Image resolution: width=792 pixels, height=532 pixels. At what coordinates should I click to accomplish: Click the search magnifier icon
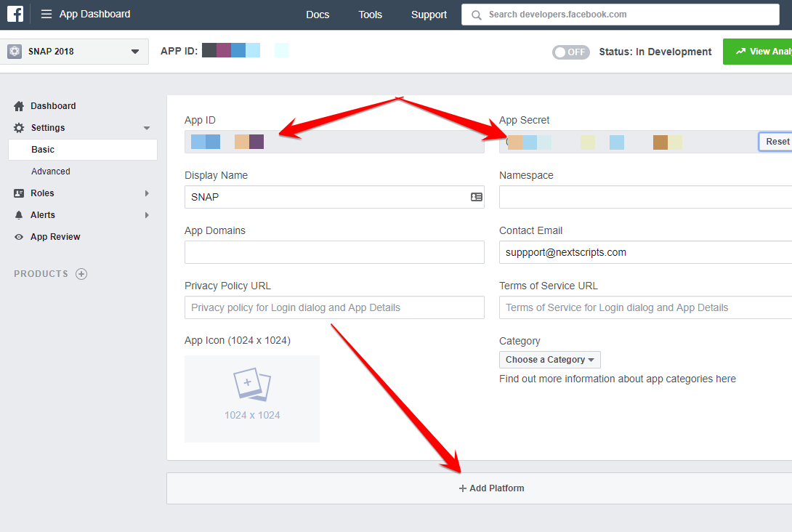tap(477, 15)
